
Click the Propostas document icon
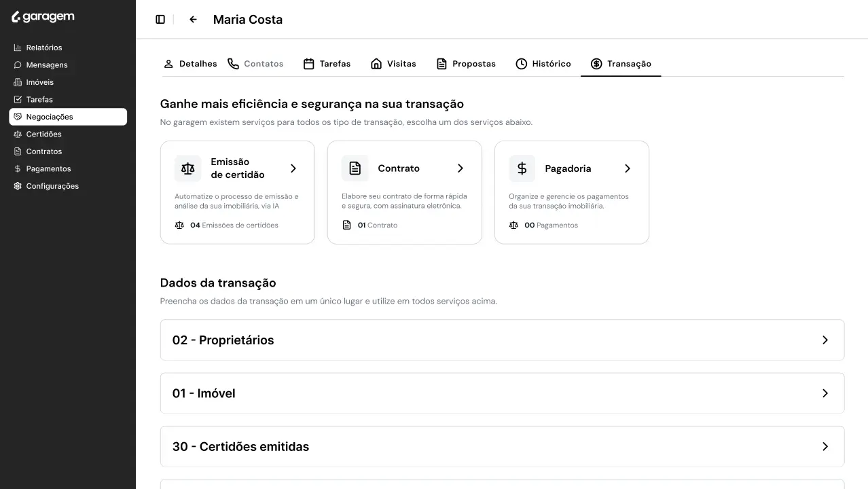tap(441, 64)
